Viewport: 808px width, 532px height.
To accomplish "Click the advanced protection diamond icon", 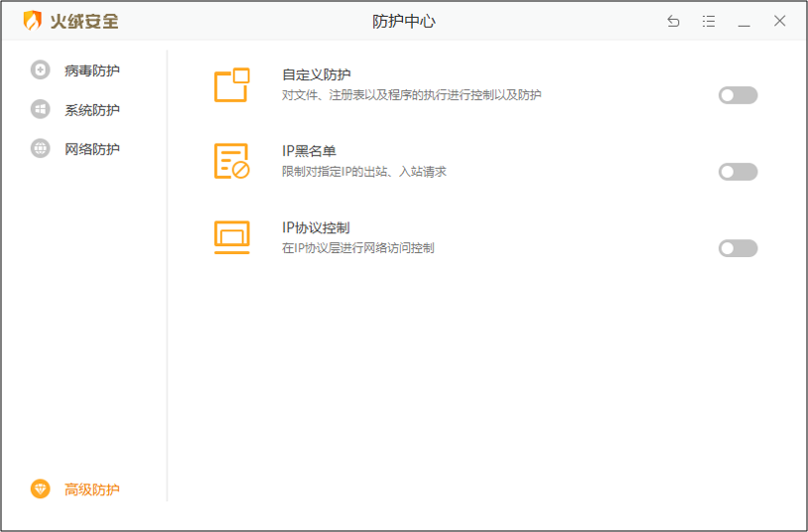I will click(40, 488).
